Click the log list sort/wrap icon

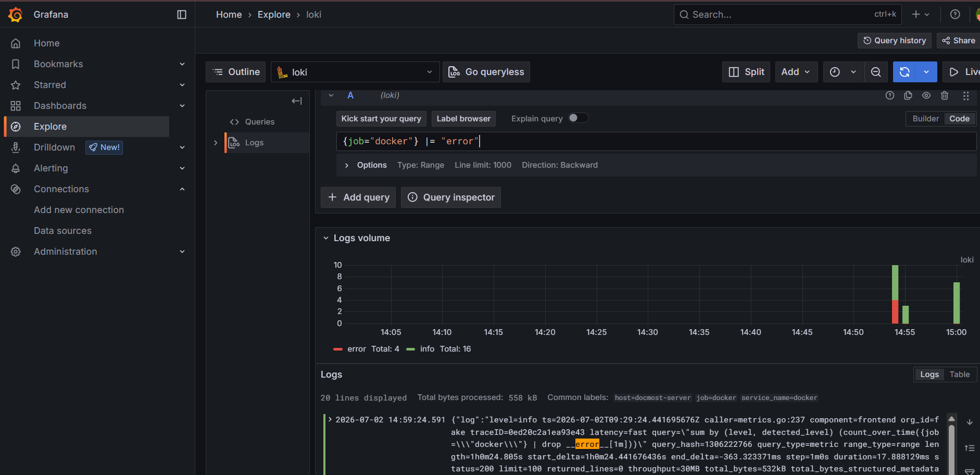click(x=970, y=448)
